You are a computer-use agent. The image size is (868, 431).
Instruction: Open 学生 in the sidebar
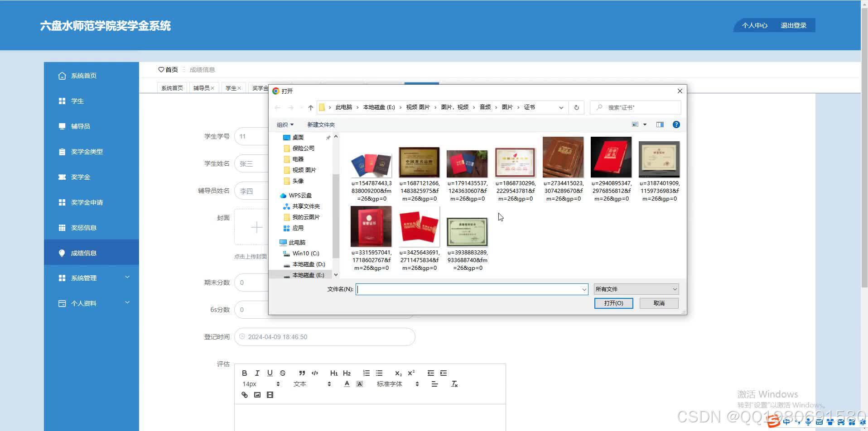tap(92, 101)
